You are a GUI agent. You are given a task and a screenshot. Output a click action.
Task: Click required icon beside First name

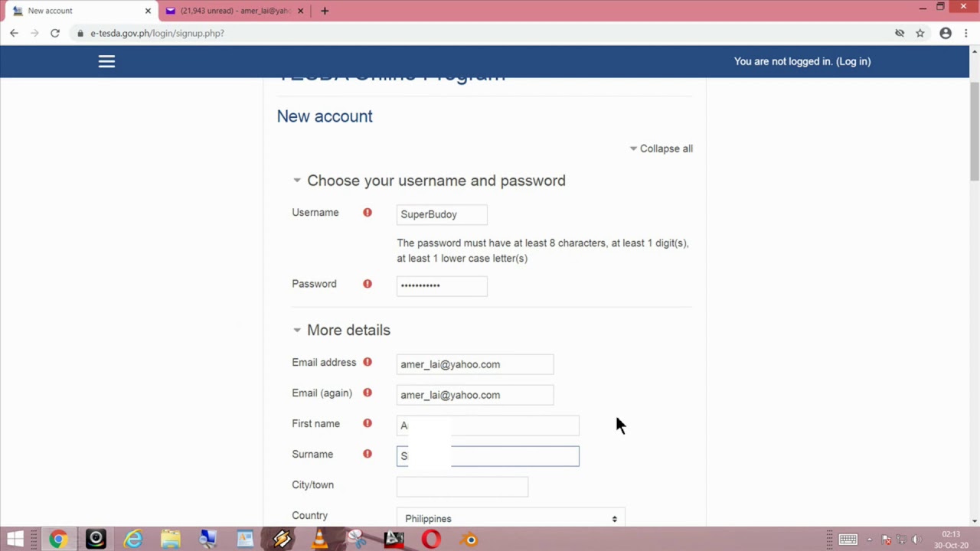click(367, 423)
